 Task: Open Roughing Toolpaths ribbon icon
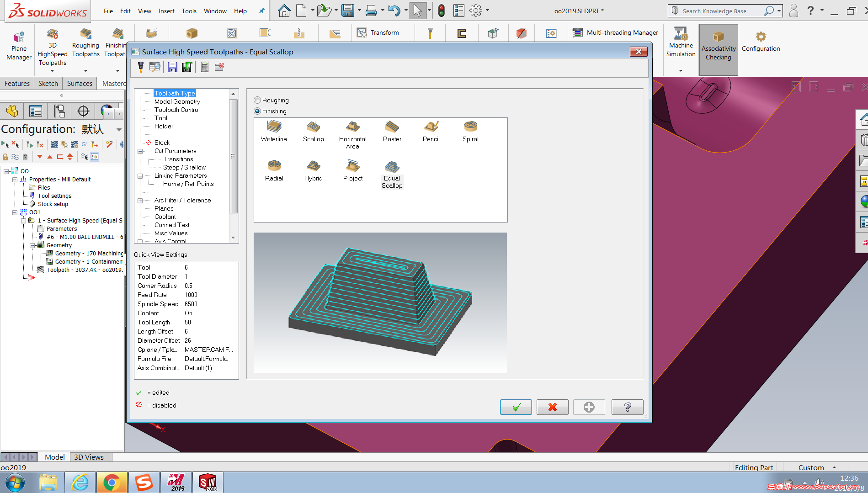click(85, 43)
